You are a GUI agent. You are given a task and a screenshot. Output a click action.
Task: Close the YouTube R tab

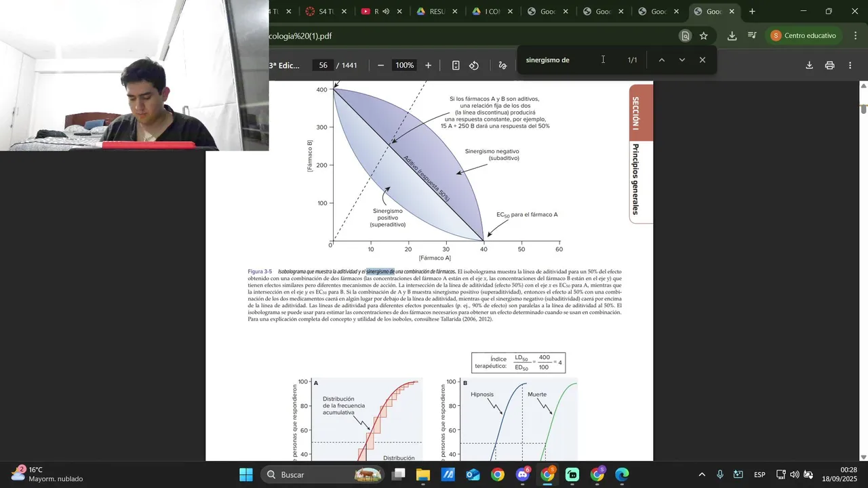pos(399,12)
